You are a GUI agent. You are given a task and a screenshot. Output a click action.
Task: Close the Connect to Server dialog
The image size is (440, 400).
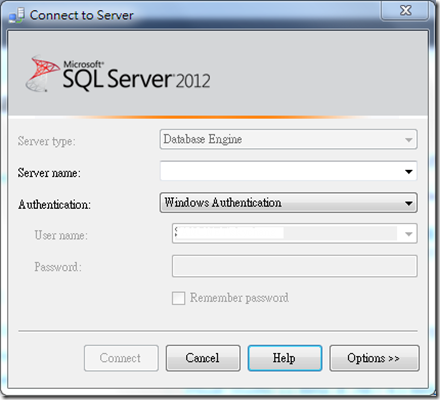coord(405,10)
